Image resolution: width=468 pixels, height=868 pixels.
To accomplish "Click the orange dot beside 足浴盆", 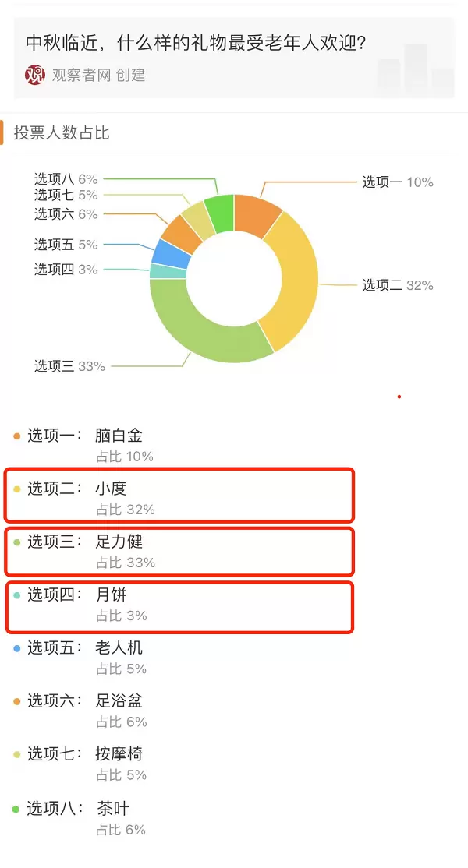I will (x=17, y=701).
